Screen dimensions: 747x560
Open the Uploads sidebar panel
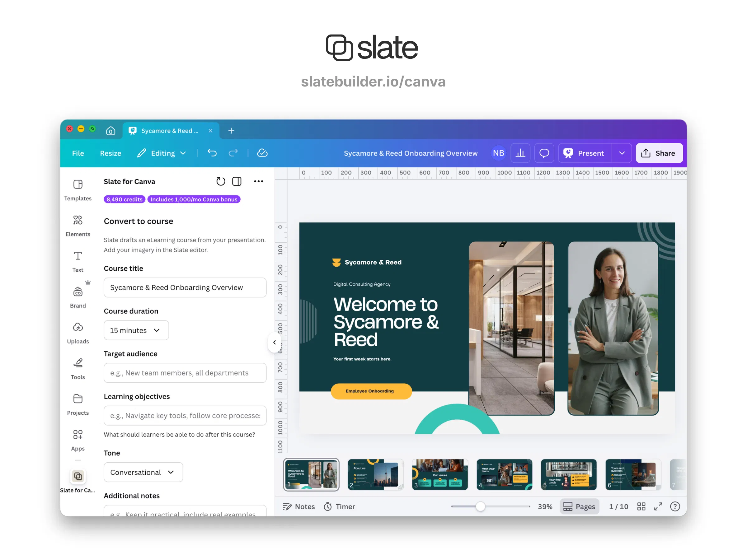coord(78,334)
